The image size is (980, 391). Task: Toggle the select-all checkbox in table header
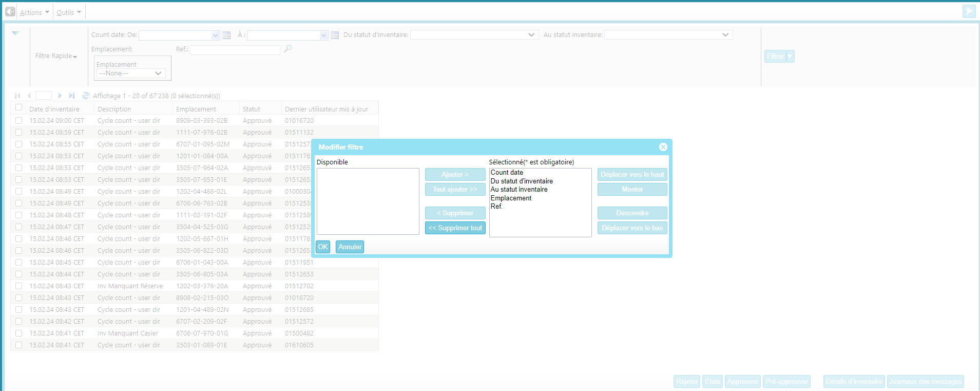pos(19,107)
